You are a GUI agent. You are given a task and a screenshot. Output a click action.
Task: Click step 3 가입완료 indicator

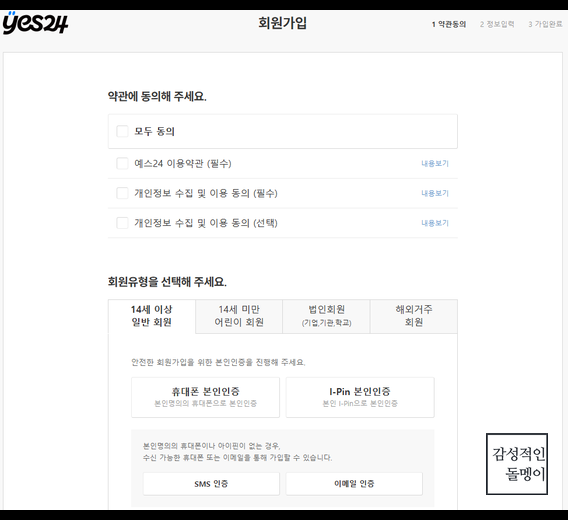coord(545,24)
